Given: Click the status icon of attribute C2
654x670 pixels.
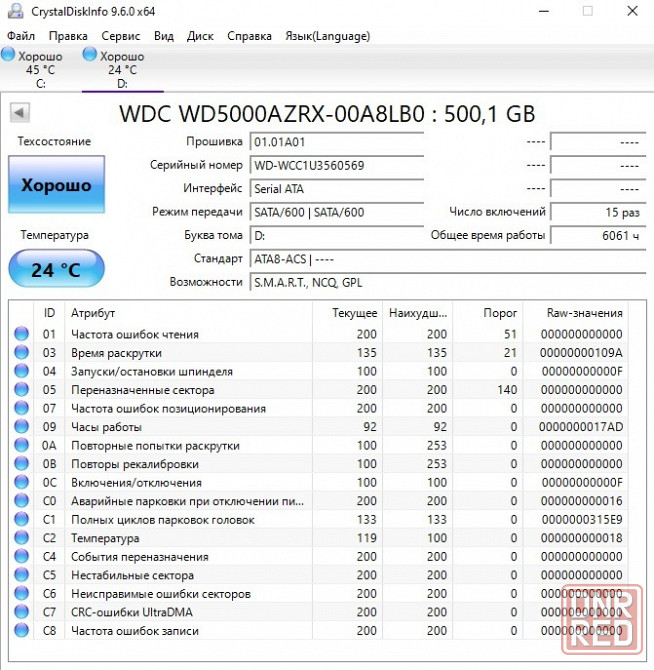Looking at the screenshot, I should [21, 538].
